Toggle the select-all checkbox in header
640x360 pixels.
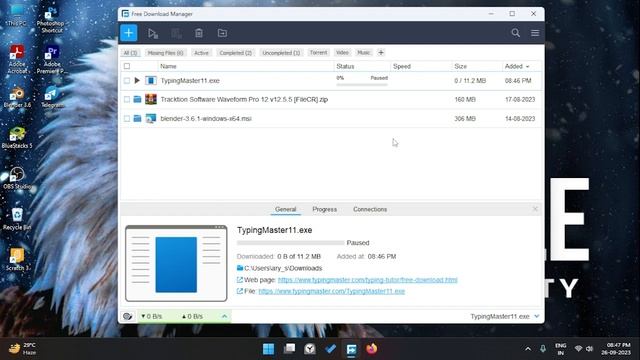tap(127, 66)
